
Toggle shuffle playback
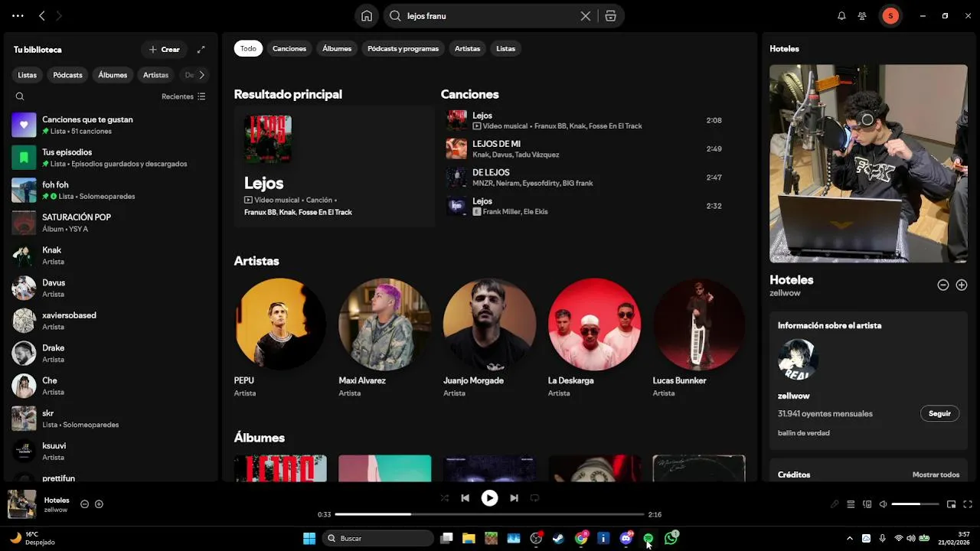pyautogui.click(x=444, y=498)
